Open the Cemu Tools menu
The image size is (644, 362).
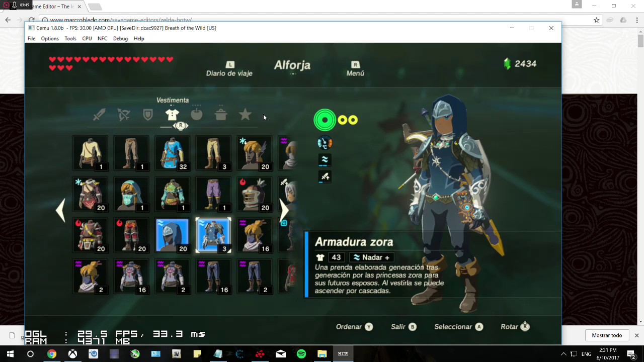[70, 39]
